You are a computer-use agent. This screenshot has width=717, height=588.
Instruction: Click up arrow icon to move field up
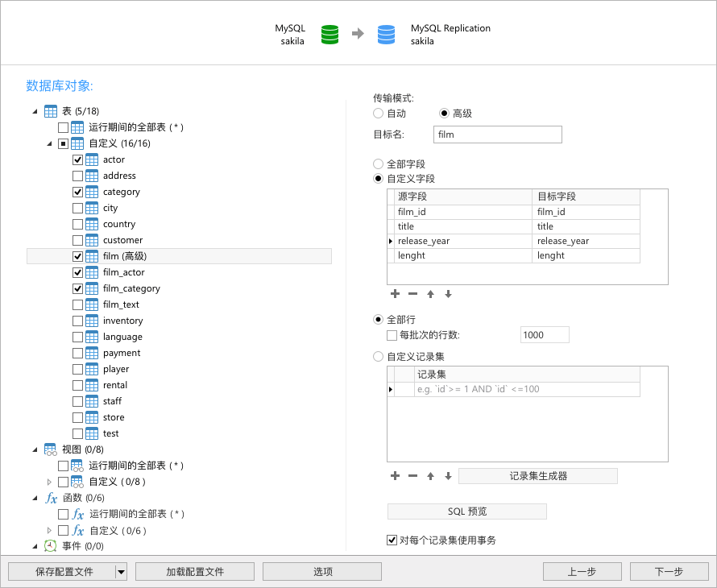[x=430, y=294]
